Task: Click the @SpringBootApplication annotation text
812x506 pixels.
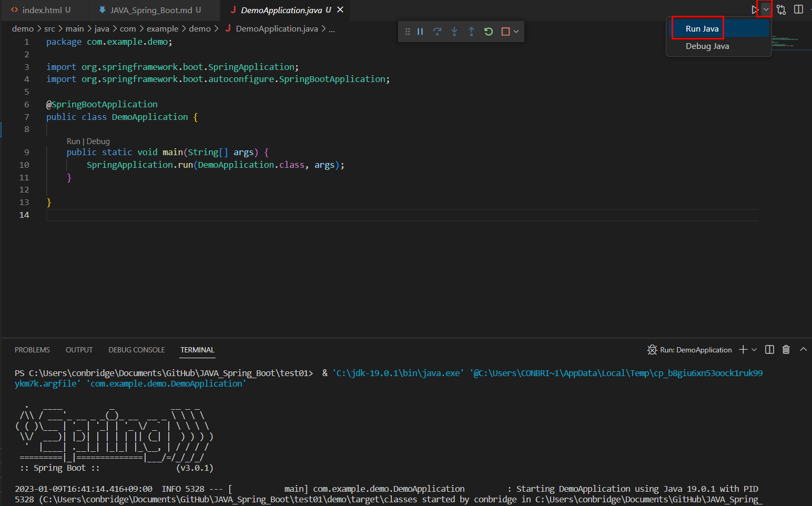Action: (x=102, y=104)
